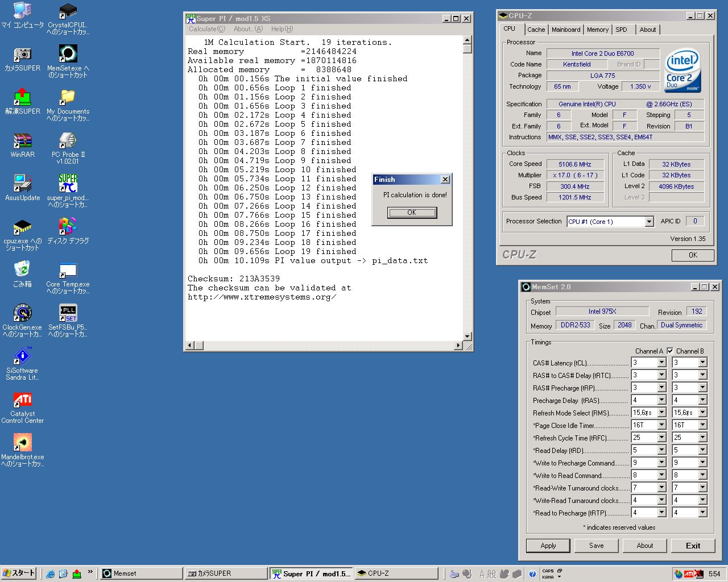Expand Processor Selection dropdown in CPU-Z

click(x=649, y=222)
